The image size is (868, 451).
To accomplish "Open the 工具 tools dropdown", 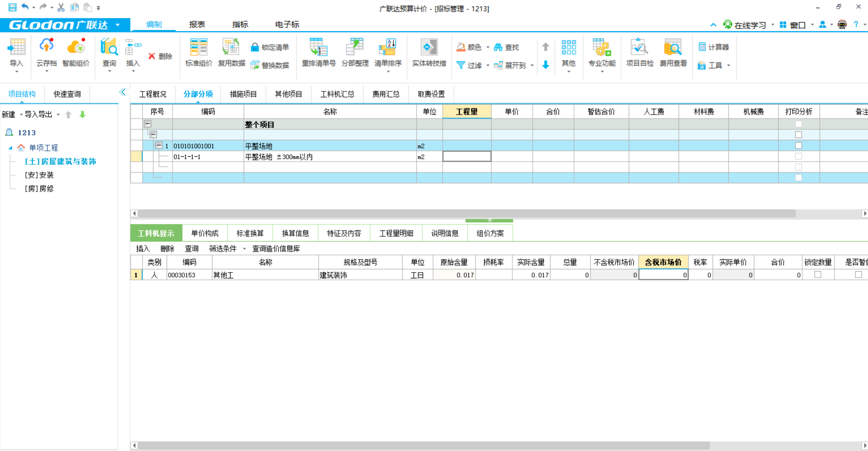I will click(728, 65).
